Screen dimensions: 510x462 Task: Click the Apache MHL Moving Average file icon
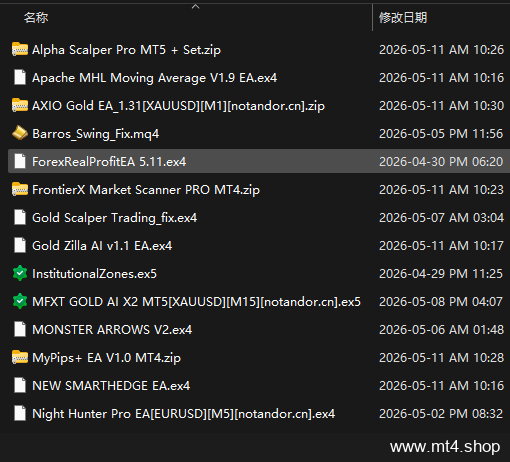[20, 77]
